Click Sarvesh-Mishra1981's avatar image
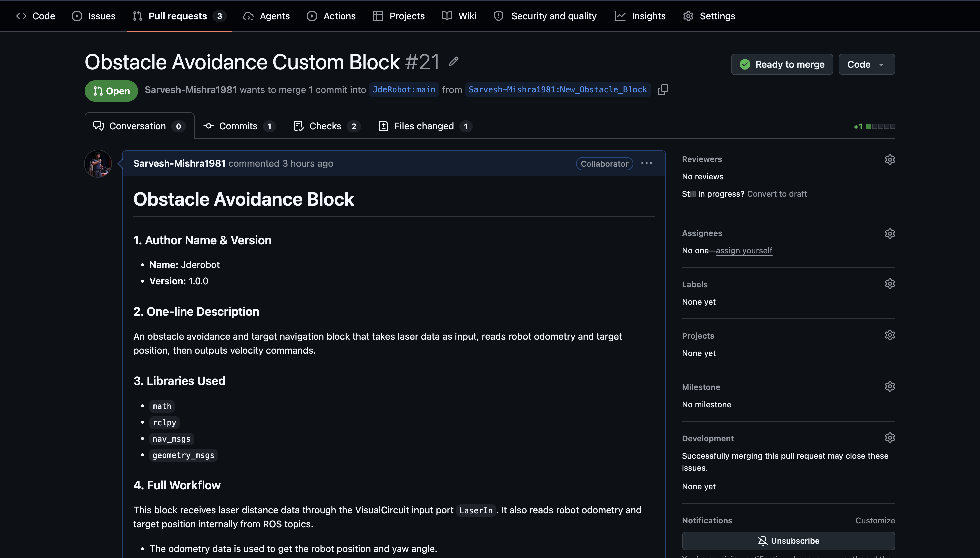980x558 pixels. [x=98, y=164]
